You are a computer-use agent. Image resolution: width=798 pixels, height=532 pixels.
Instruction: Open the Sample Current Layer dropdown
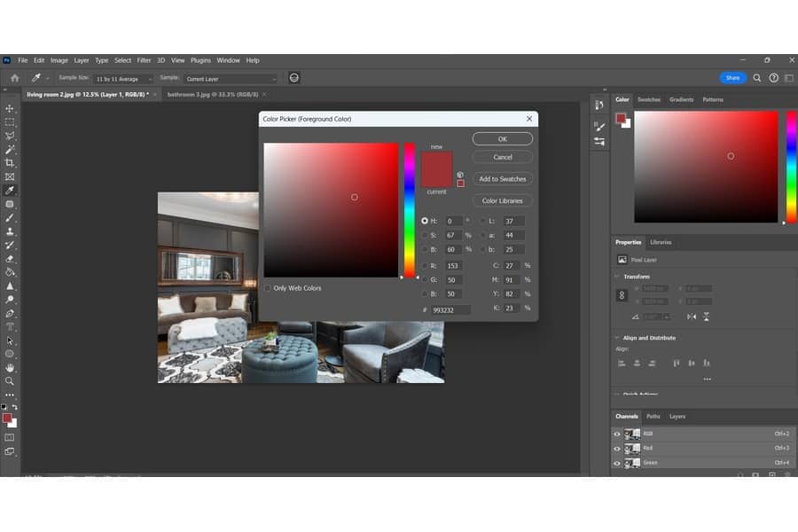coord(231,79)
